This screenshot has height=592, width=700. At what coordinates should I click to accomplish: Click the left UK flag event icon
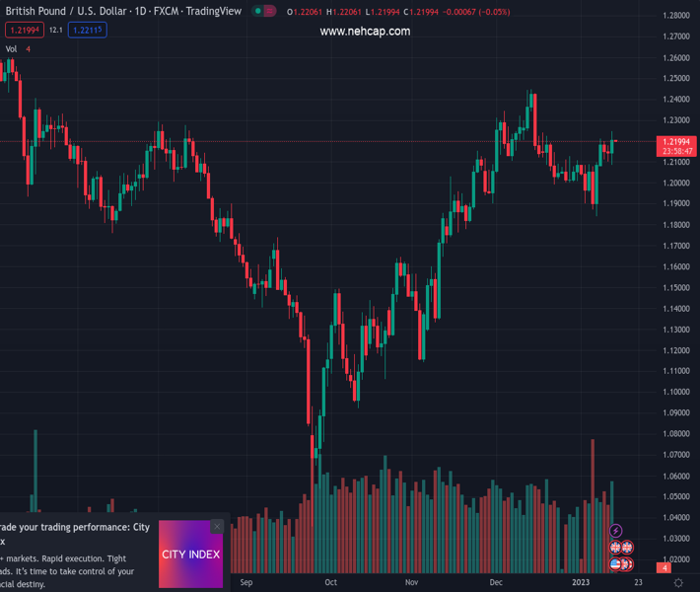click(615, 548)
